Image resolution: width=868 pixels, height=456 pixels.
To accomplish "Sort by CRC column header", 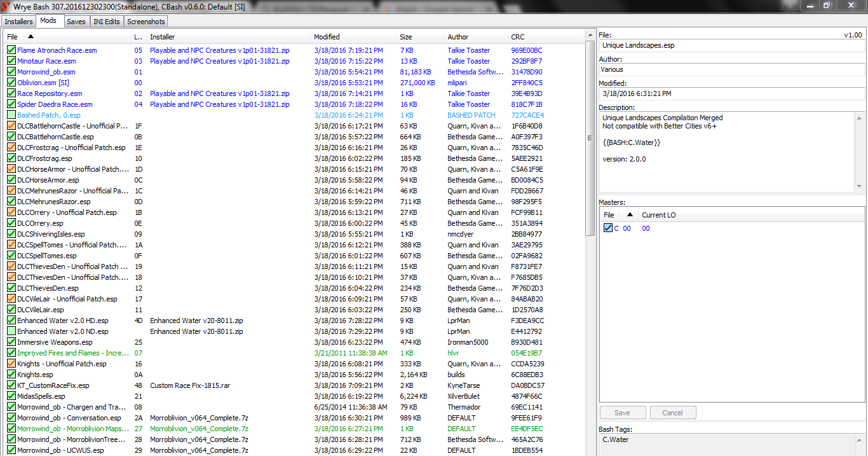I will [x=546, y=37].
